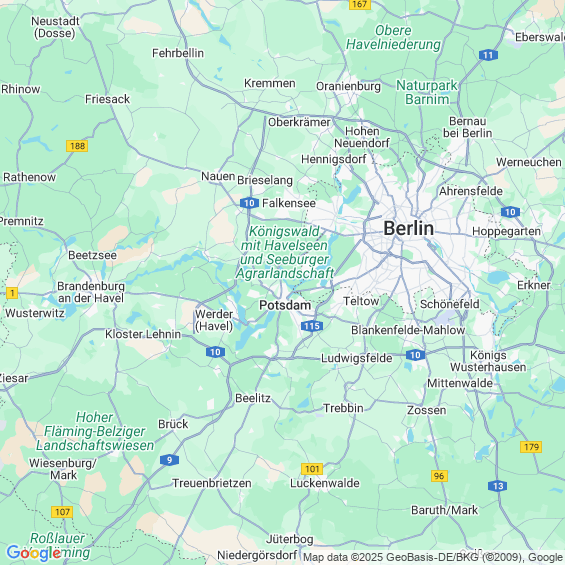Select the Potsdam city label
565x565 pixels.
click(285, 305)
